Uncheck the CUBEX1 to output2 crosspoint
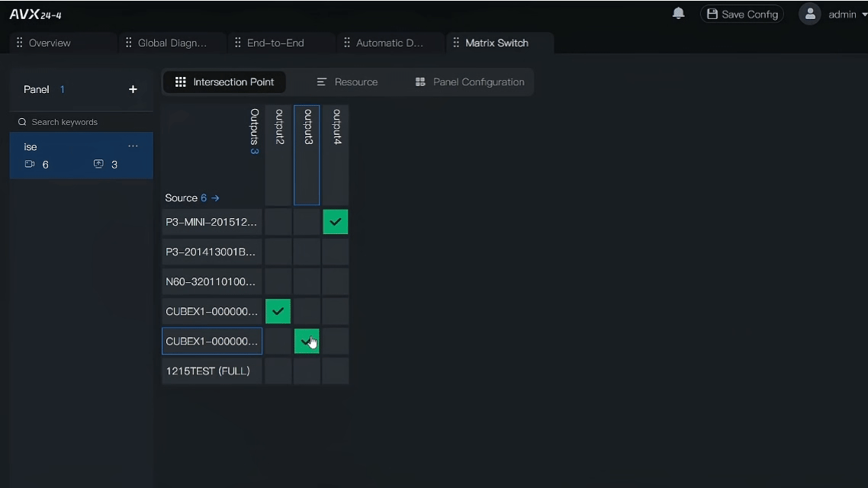The width and height of the screenshot is (868, 488). click(x=278, y=311)
